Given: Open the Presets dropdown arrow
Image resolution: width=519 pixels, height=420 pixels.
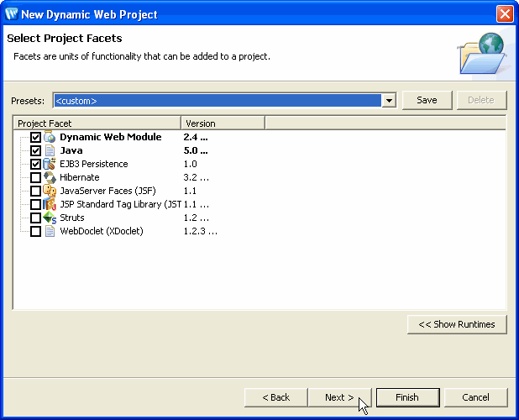Looking at the screenshot, I should (389, 100).
